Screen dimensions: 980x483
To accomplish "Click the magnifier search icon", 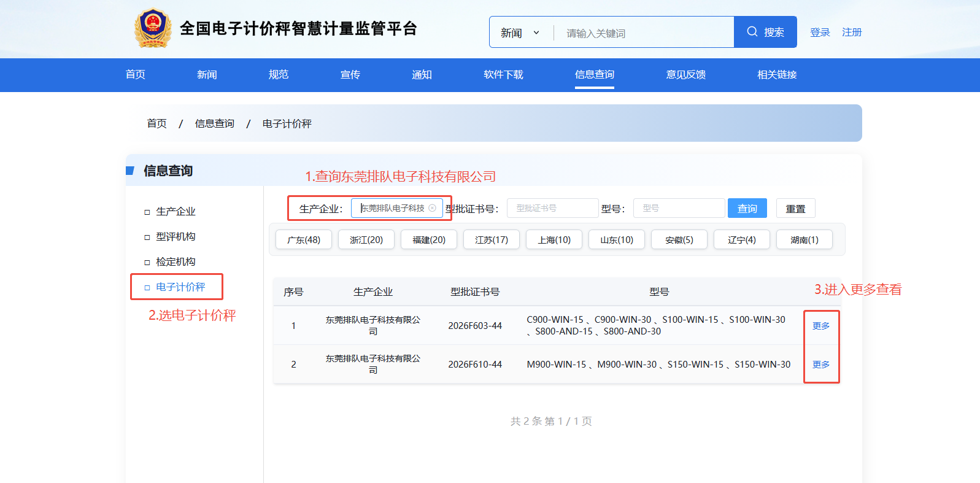I will click(752, 31).
